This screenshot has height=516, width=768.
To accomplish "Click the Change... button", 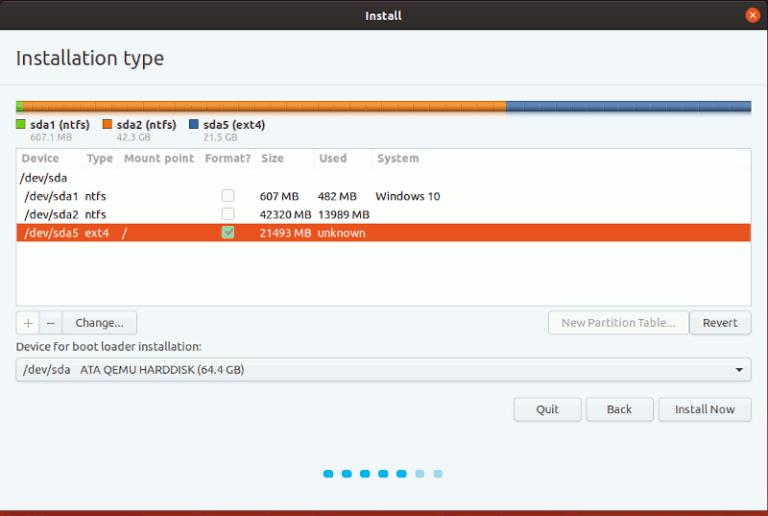I will pos(99,323).
